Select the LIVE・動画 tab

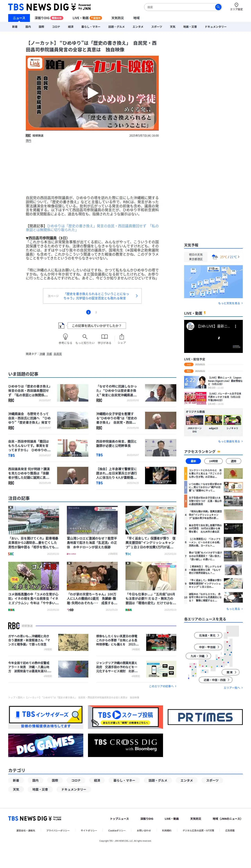coord(87,18)
